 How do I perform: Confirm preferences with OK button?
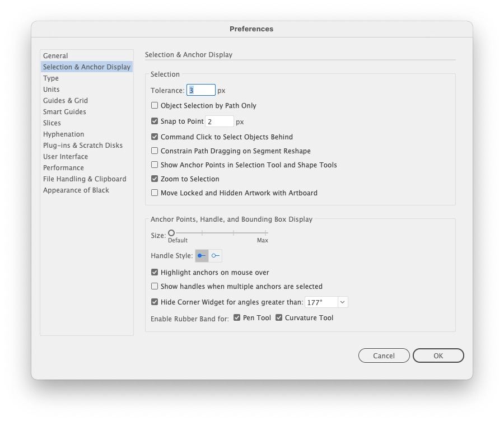(x=438, y=355)
